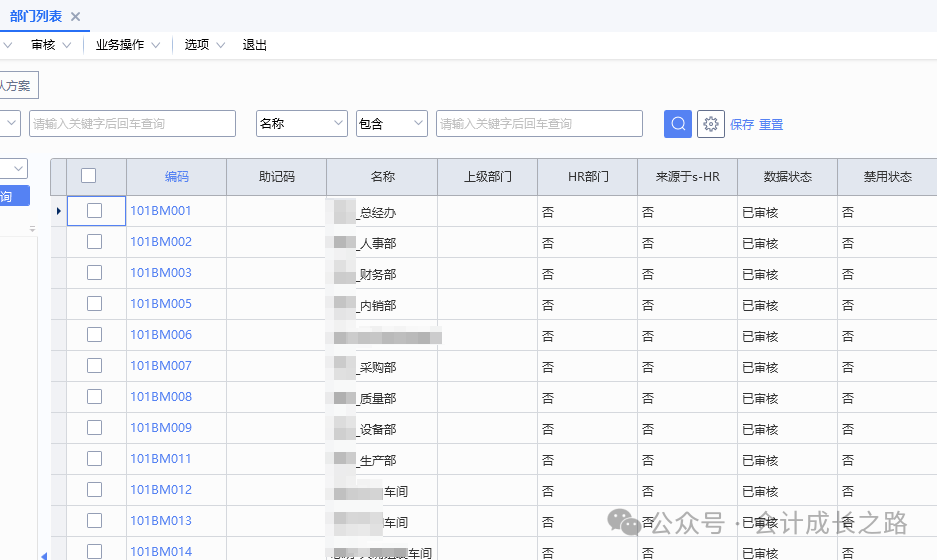937x560 pixels.
Task: Open department code 101BM005 link
Action: [161, 304]
